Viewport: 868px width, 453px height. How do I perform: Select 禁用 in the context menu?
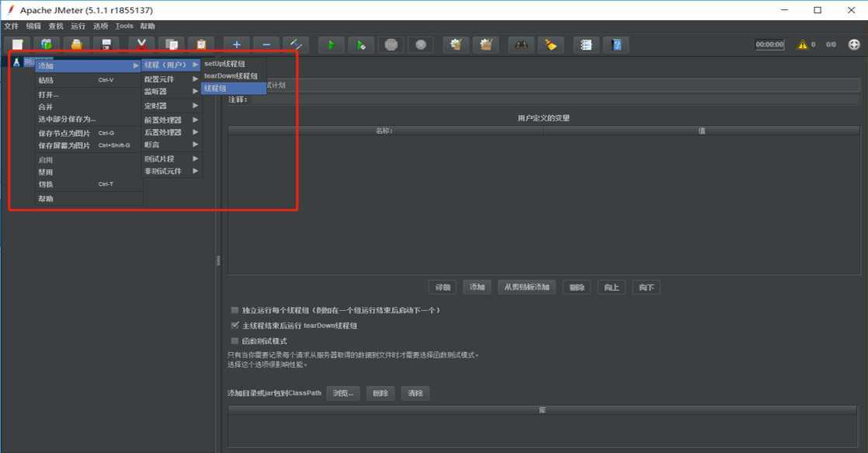tap(88, 172)
